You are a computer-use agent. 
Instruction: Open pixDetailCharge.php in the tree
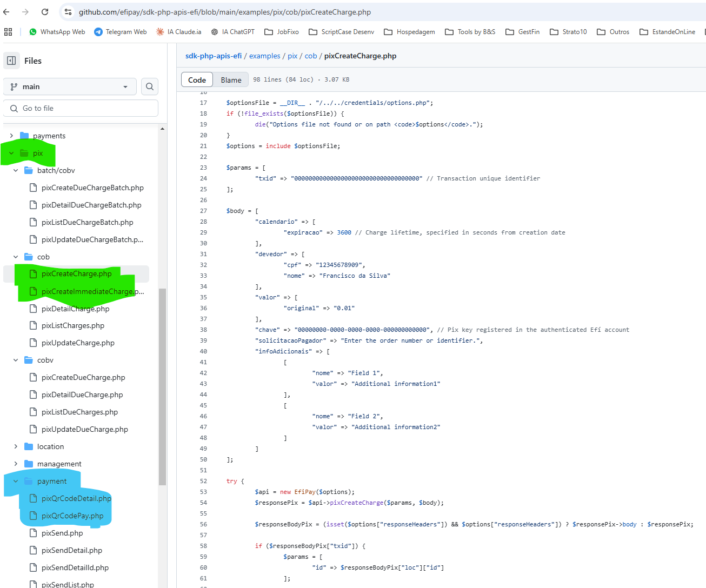coord(75,309)
